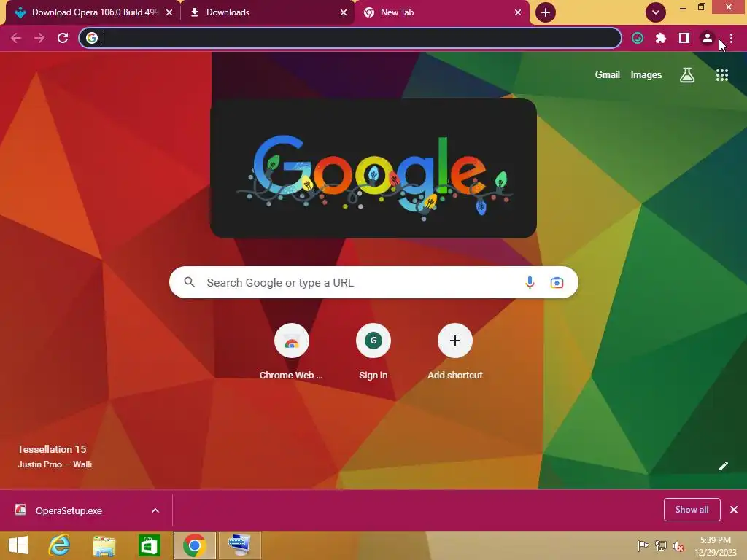Click the Chrome taskbar icon
Image resolution: width=747 pixels, height=560 pixels.
(x=194, y=545)
